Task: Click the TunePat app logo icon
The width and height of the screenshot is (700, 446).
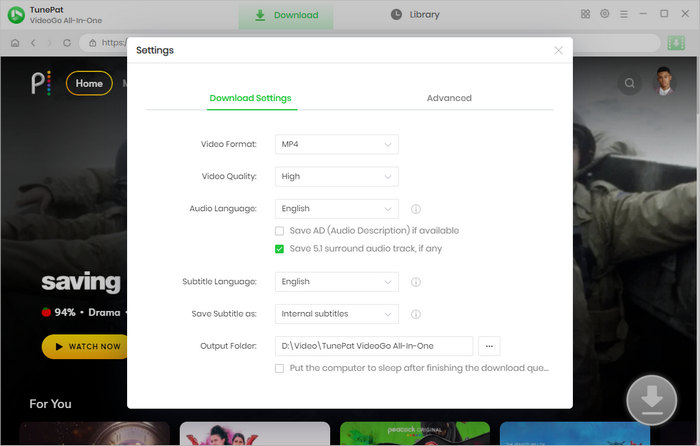Action: click(16, 15)
